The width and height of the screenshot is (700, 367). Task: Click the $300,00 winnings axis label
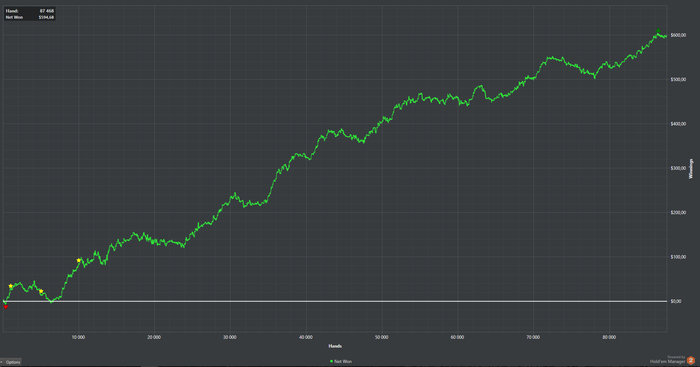click(678, 168)
